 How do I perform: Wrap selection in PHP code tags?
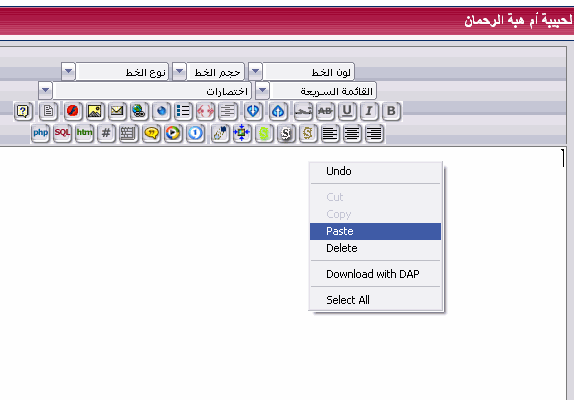point(40,133)
